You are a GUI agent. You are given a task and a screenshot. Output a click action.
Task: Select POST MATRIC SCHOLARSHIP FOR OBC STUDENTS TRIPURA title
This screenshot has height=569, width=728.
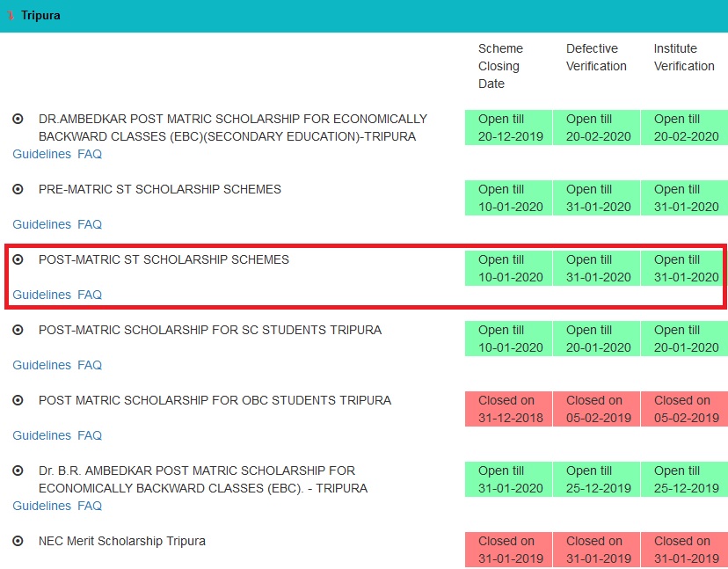pos(215,400)
